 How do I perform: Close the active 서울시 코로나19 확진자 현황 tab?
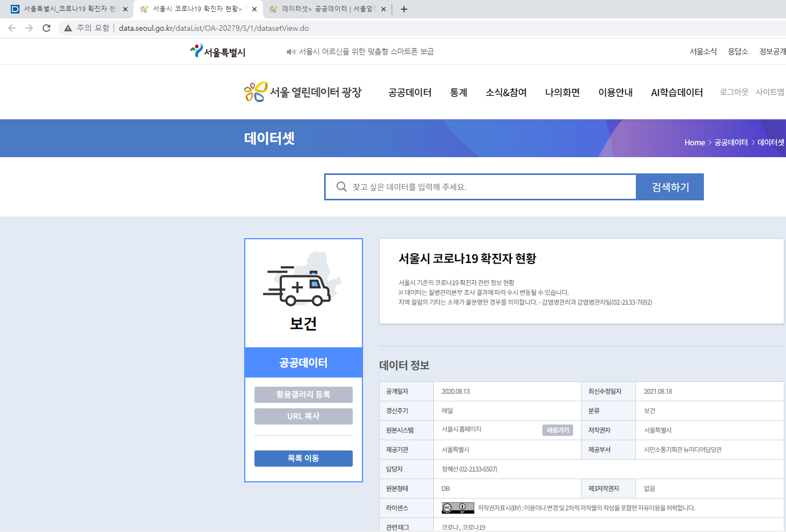click(254, 9)
